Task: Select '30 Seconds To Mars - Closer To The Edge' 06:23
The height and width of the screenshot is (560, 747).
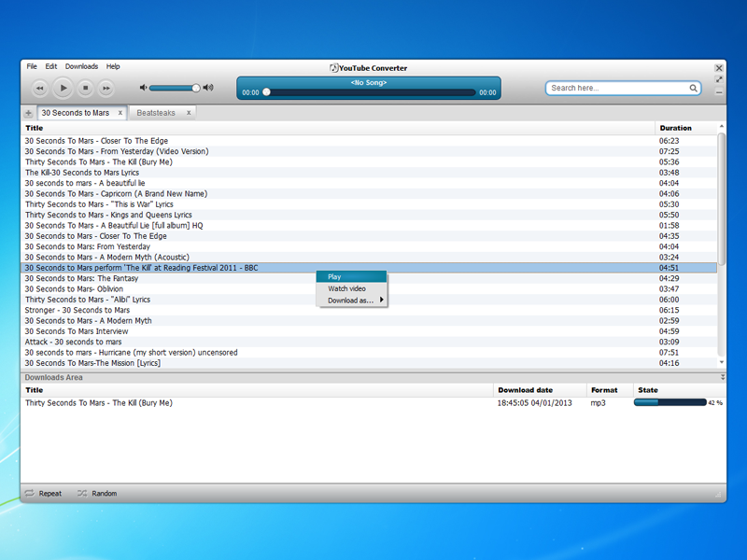Action: pos(369,141)
